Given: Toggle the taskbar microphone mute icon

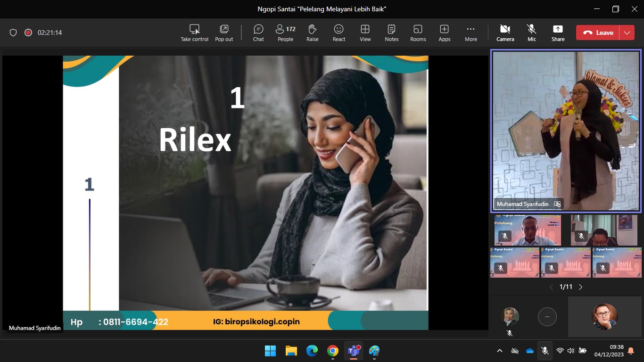Looking at the screenshot, I should [545, 351].
